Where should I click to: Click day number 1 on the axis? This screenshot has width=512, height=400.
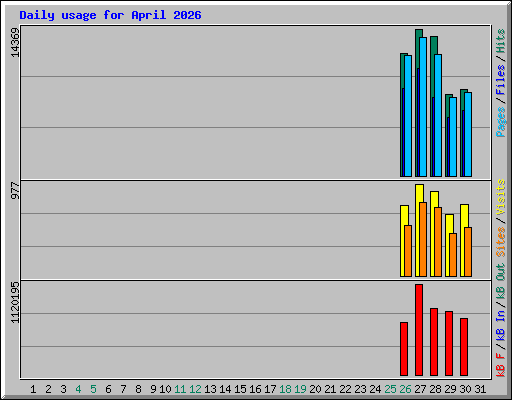pyautogui.click(x=33, y=389)
